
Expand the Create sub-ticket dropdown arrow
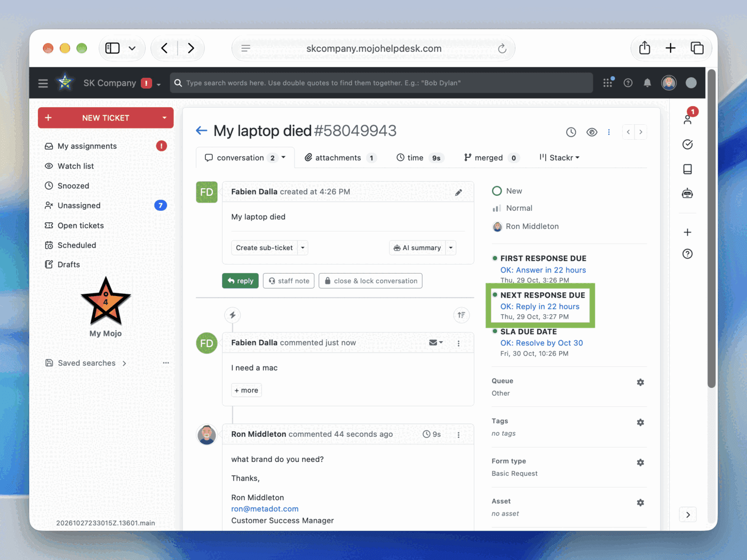(x=303, y=248)
